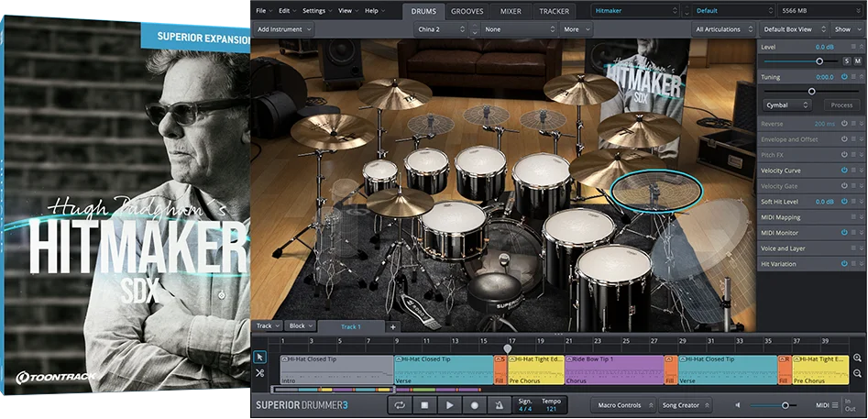The width and height of the screenshot is (868, 419).
Task: Select the highlighted China 2 cymbal
Action: pyautogui.click(x=656, y=191)
